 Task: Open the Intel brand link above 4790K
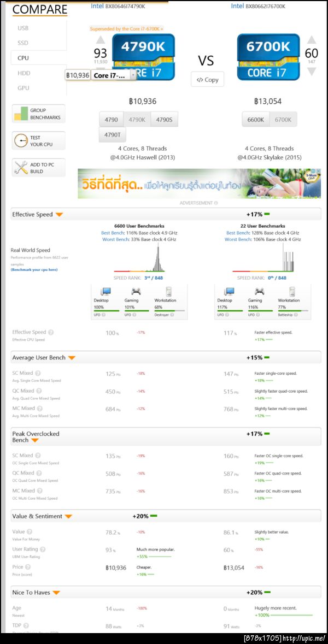click(97, 6)
